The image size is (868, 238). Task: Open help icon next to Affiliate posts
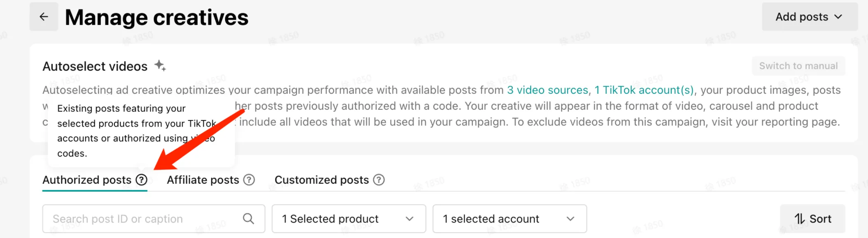point(249,180)
